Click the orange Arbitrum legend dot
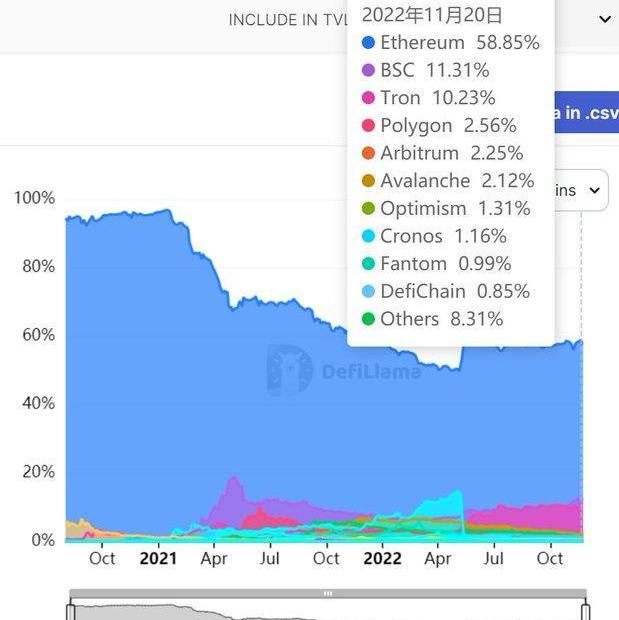 [368, 154]
